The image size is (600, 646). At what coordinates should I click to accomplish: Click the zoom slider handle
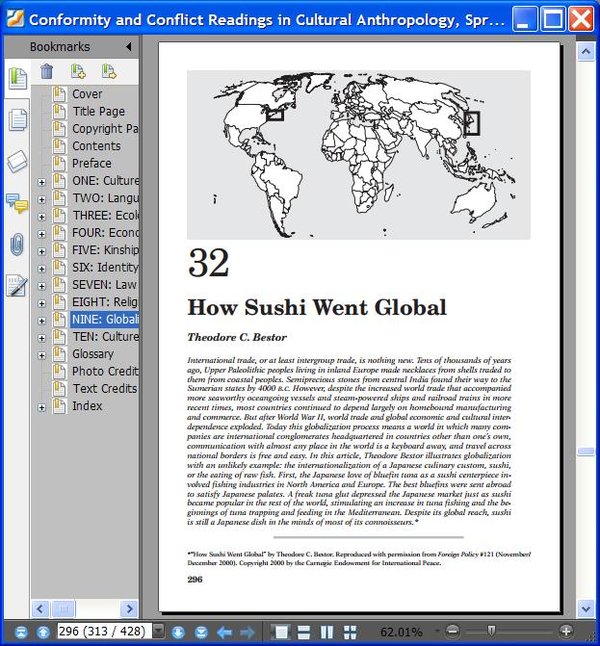point(491,631)
